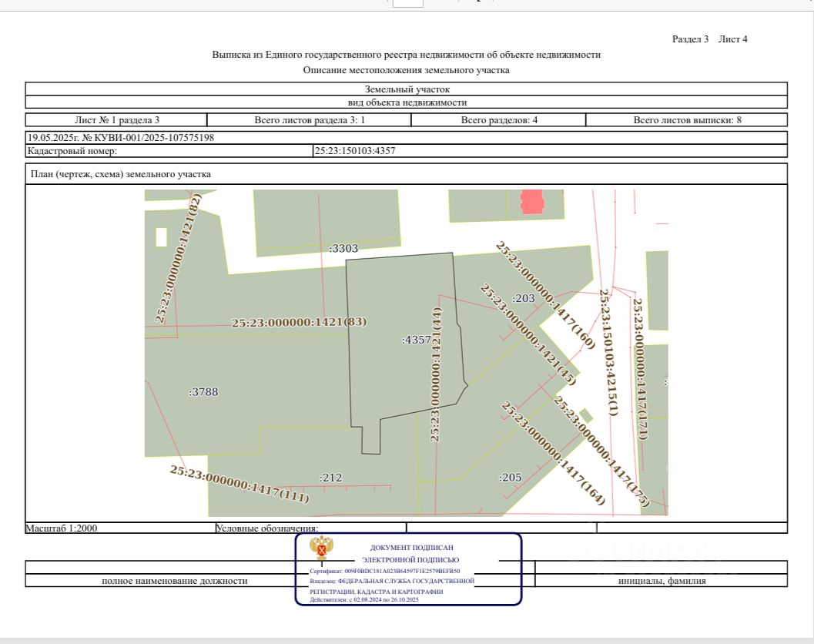Click 'полное наименование должности' caption
814x644 pixels.
point(174,581)
